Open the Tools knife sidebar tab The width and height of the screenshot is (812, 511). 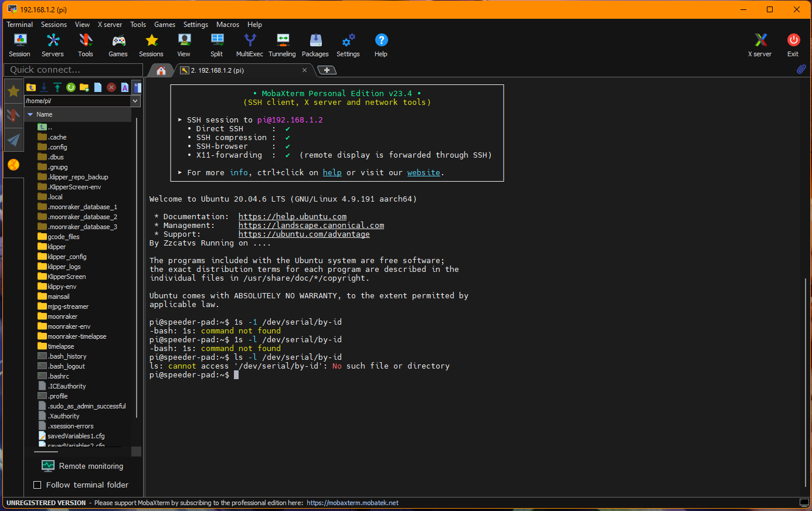[x=13, y=115]
